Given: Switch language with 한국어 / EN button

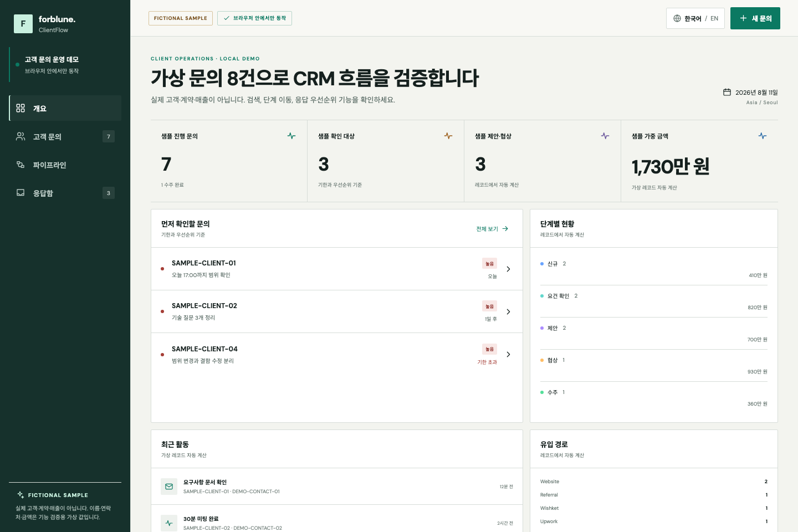Looking at the screenshot, I should (x=695, y=18).
